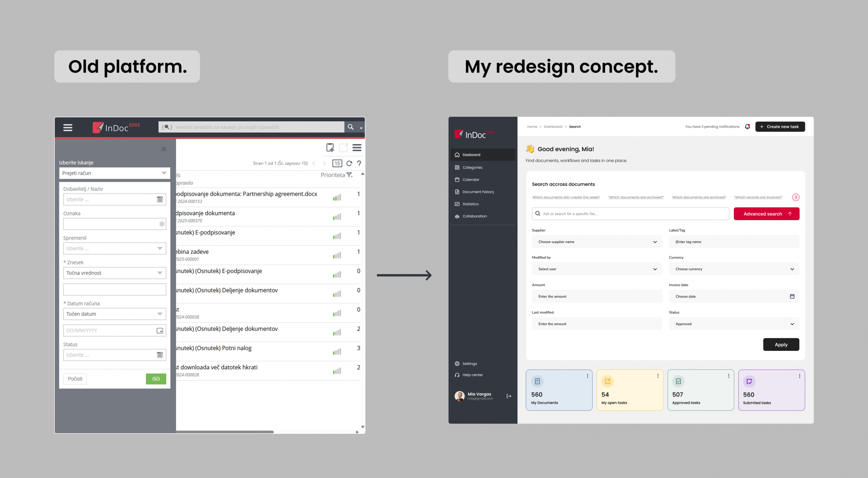
Task: Open the Choose currency dropdown
Action: pyautogui.click(x=734, y=269)
